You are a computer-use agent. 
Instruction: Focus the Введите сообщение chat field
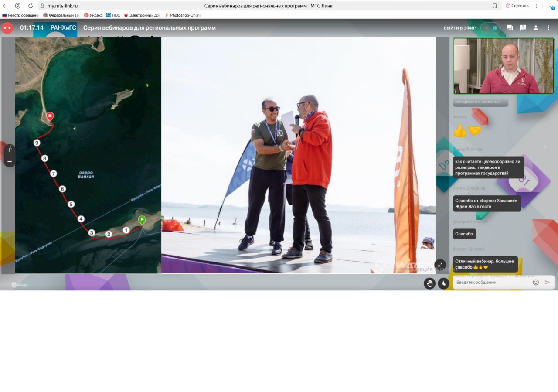coord(492,282)
